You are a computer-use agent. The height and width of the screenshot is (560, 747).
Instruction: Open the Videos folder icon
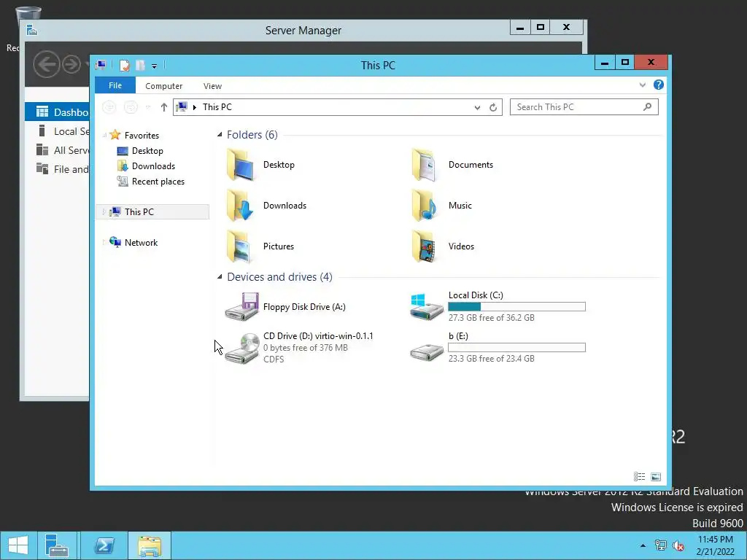pos(425,246)
